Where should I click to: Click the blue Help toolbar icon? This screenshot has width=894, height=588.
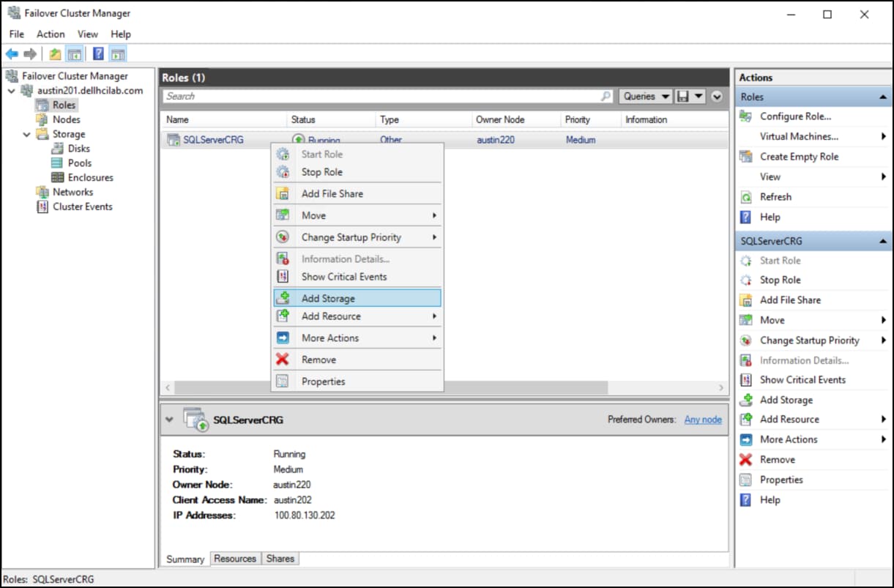pos(98,53)
